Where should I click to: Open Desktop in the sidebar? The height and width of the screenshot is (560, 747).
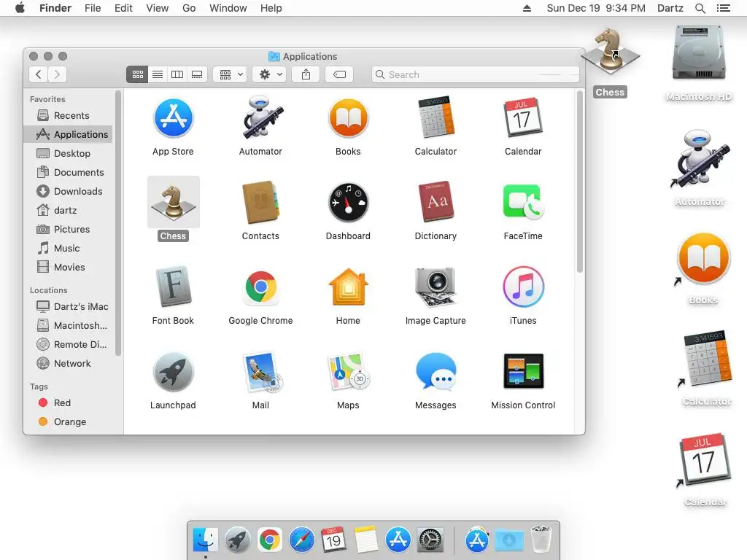pyautogui.click(x=68, y=153)
